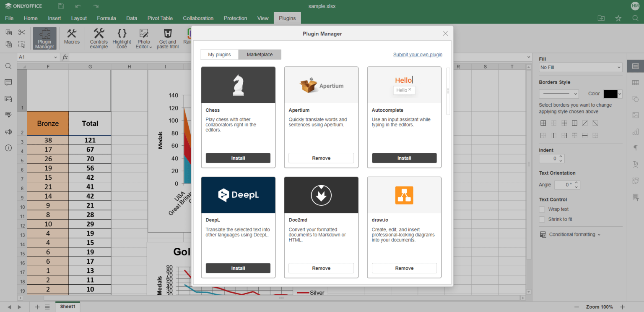This screenshot has height=312, width=644.
Task: Click the Submit your own plugin link
Action: point(418,54)
